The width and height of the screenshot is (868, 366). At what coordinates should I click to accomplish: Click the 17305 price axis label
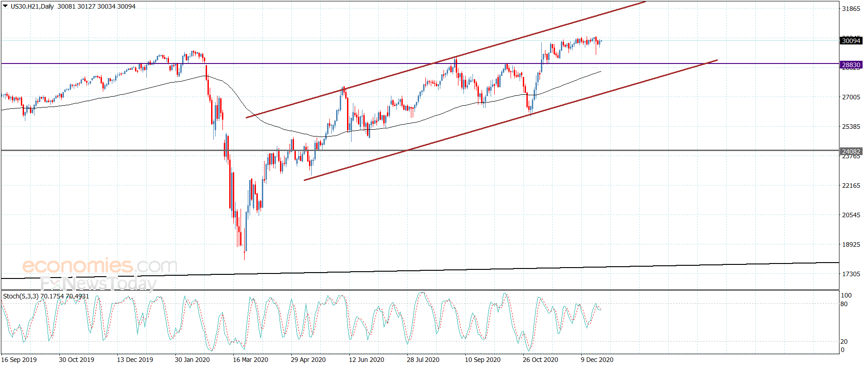tap(851, 274)
